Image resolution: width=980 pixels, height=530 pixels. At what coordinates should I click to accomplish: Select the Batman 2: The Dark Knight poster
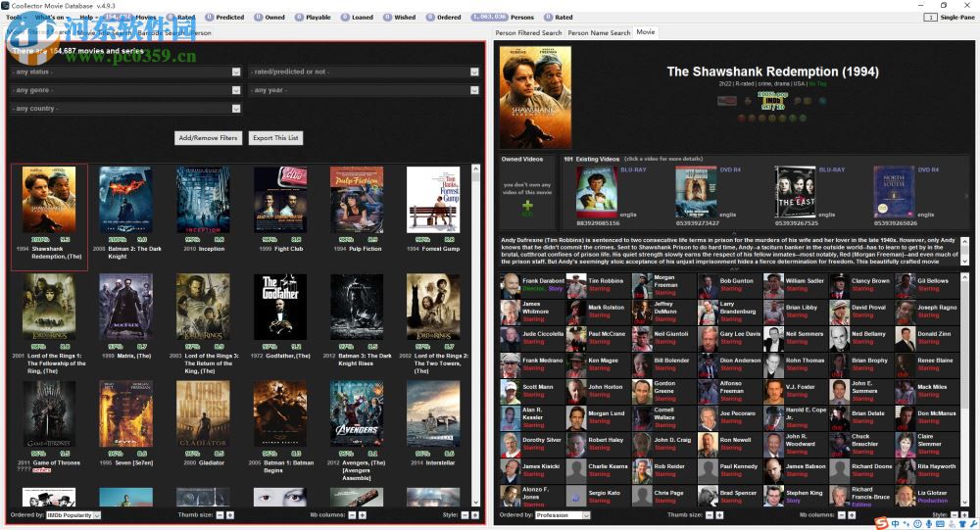tap(125, 200)
